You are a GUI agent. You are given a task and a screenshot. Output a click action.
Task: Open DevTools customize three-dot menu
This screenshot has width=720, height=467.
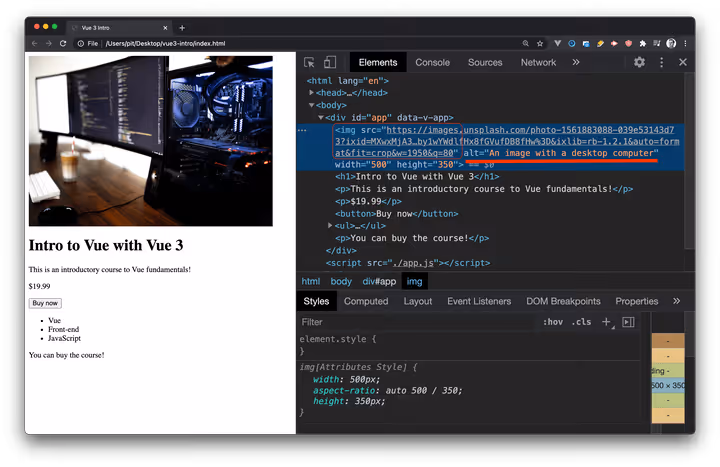pos(661,62)
